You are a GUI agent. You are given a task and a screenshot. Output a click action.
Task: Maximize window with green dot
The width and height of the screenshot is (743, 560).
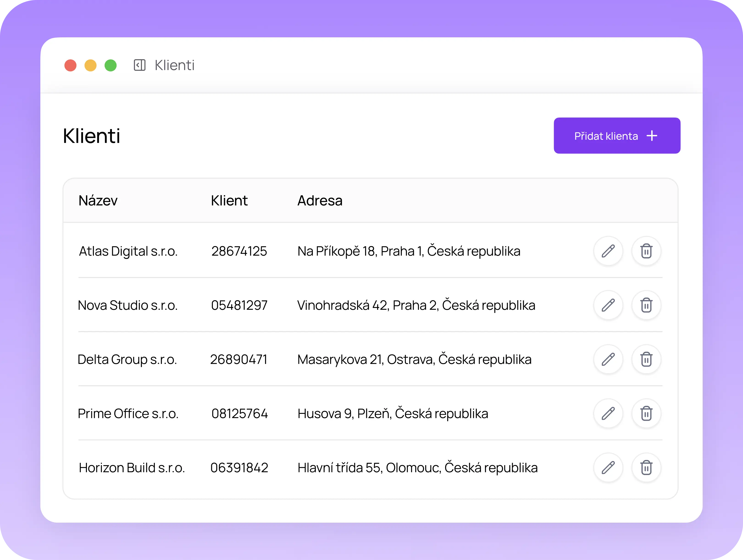(111, 66)
